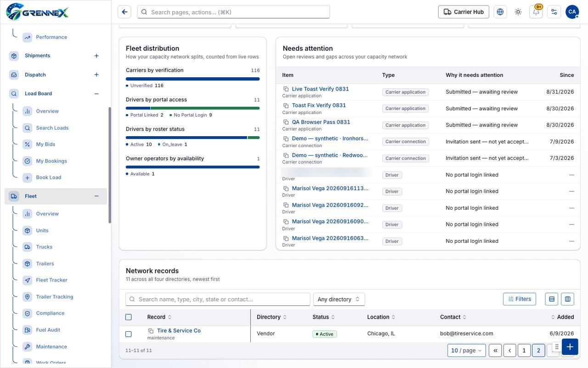Click copy icon beside Live Toast Verify 0831
Viewport: 588px width, 368px height.
click(x=286, y=89)
